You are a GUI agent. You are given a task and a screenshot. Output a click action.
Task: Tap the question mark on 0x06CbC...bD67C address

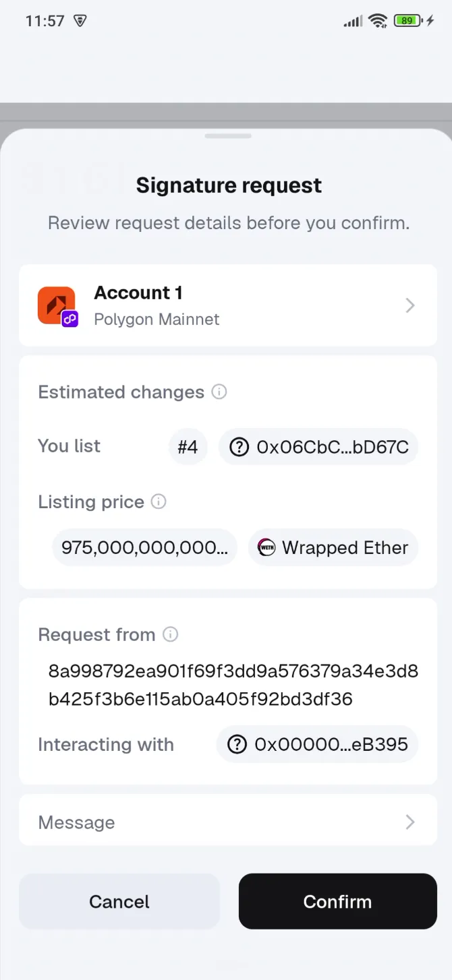(238, 446)
